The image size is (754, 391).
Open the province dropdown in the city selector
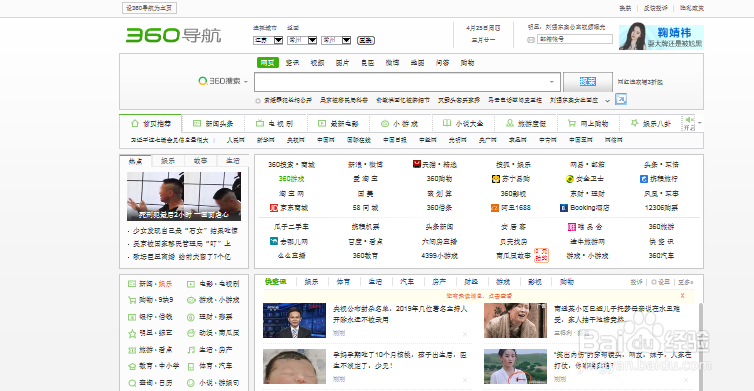[x=268, y=40]
